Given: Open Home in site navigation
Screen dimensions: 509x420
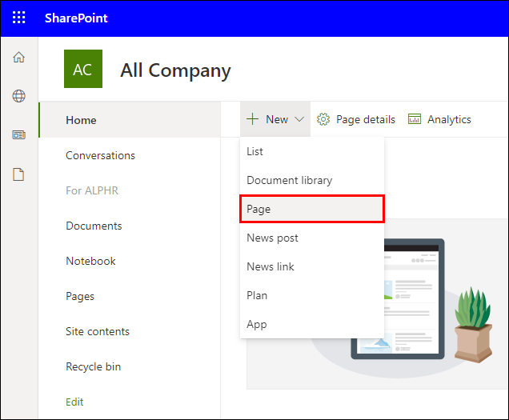Looking at the screenshot, I should click(x=130, y=120).
